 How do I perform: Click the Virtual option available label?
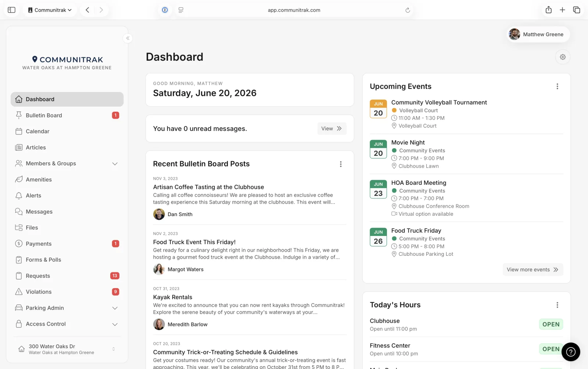426,214
